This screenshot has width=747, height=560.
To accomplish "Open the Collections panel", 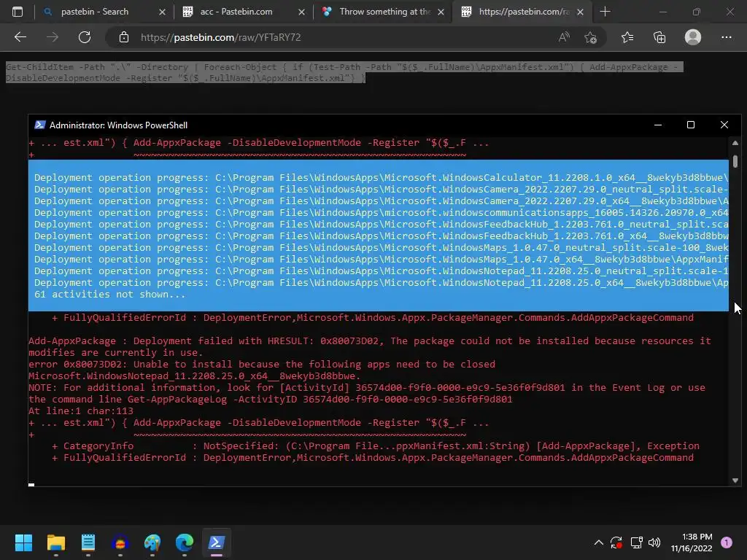I will click(659, 37).
